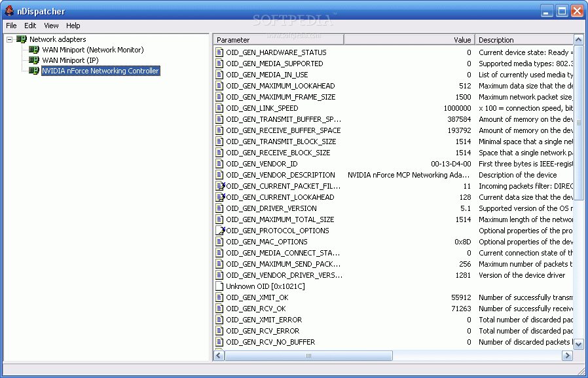Select the OID_GEN_MAXIMUM_TOTAL_SIZE row
Screen dimensions: 588x378
(394, 219)
